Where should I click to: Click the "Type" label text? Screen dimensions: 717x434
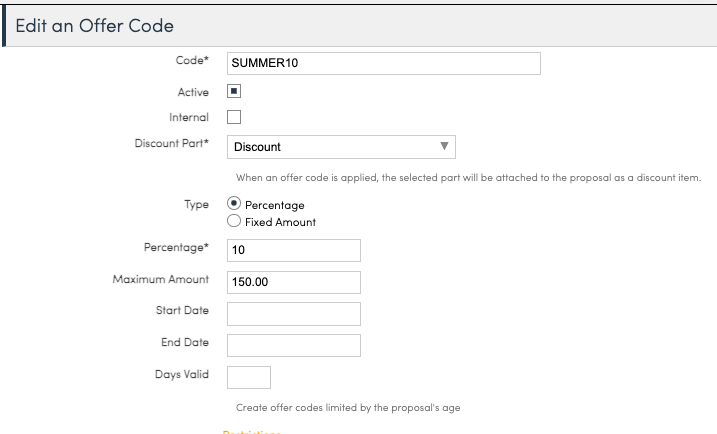point(197,203)
